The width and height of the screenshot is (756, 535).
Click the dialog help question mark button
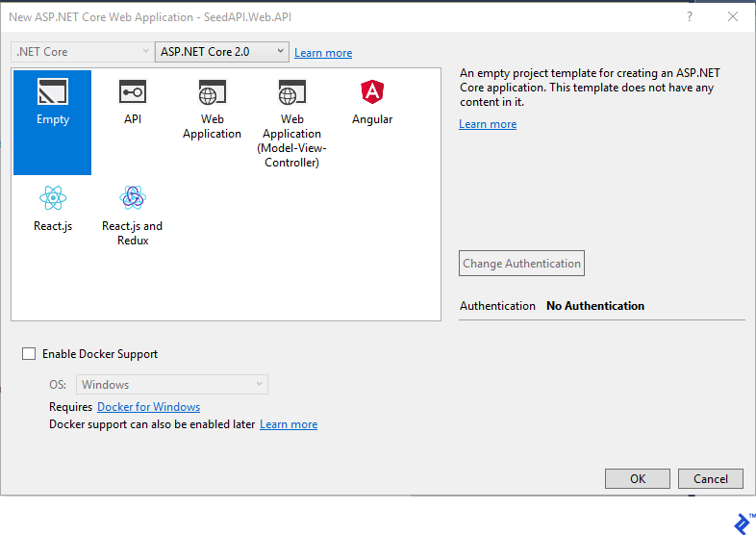tap(690, 17)
